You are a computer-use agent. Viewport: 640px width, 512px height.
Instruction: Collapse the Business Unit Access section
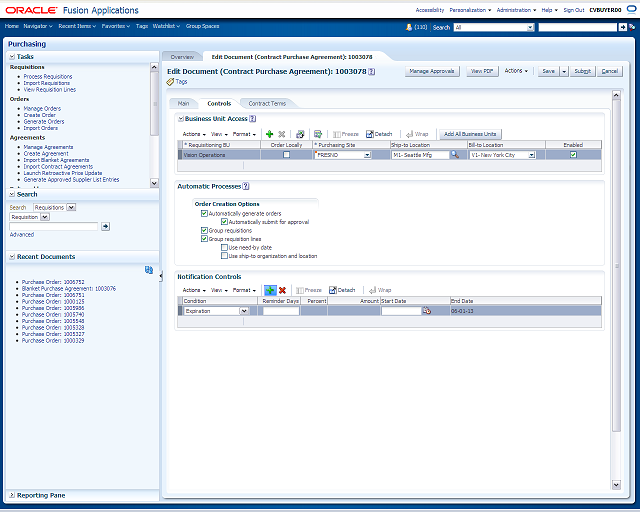click(x=180, y=119)
